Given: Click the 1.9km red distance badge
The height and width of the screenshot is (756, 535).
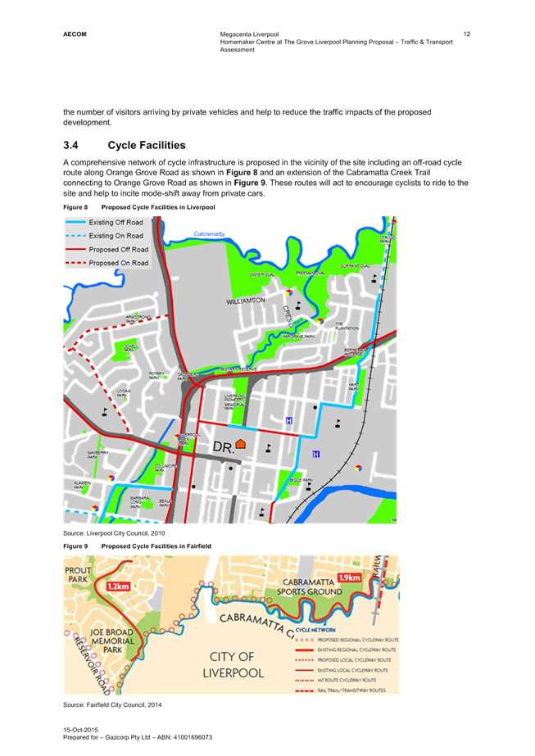Looking at the screenshot, I should [349, 577].
